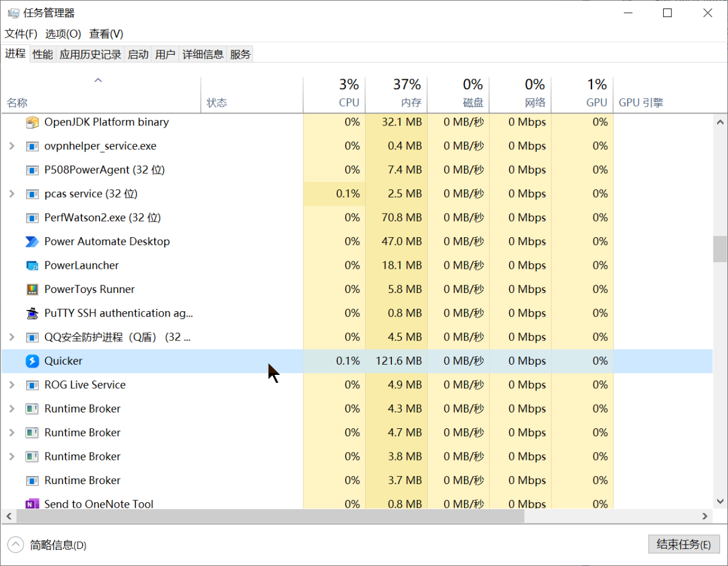Click the Send to OneNote Tool icon
Viewport: 728px width, 566px height.
pos(32,504)
